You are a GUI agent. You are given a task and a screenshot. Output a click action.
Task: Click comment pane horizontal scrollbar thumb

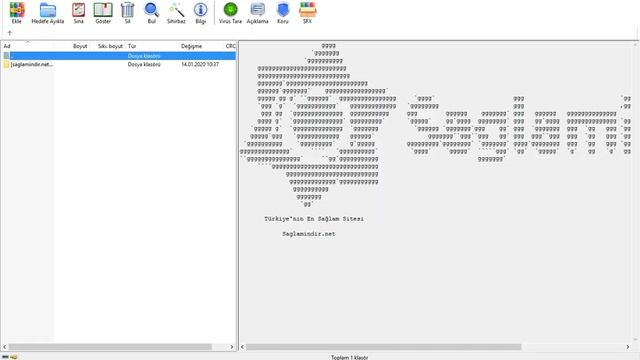point(384,347)
